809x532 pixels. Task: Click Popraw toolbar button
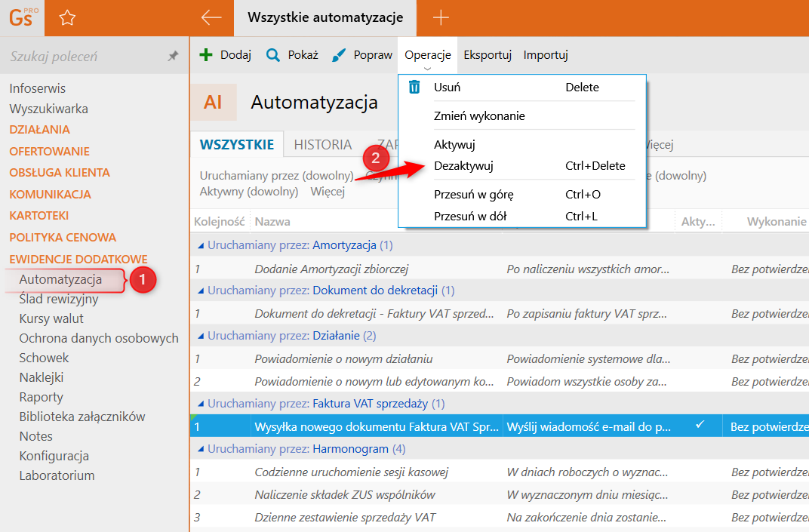(x=361, y=54)
